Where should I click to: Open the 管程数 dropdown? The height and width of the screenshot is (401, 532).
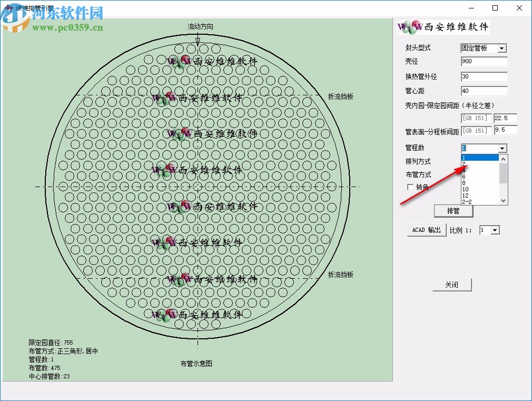[502, 148]
